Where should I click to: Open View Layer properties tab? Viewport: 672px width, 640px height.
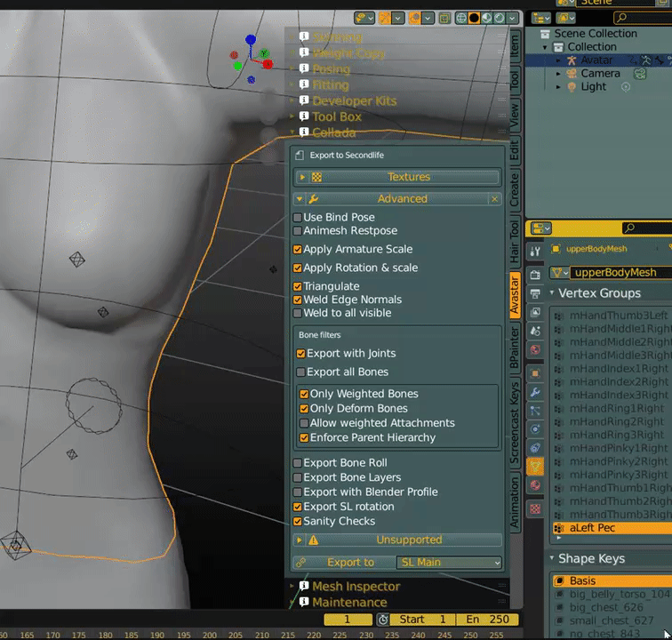pyautogui.click(x=535, y=312)
